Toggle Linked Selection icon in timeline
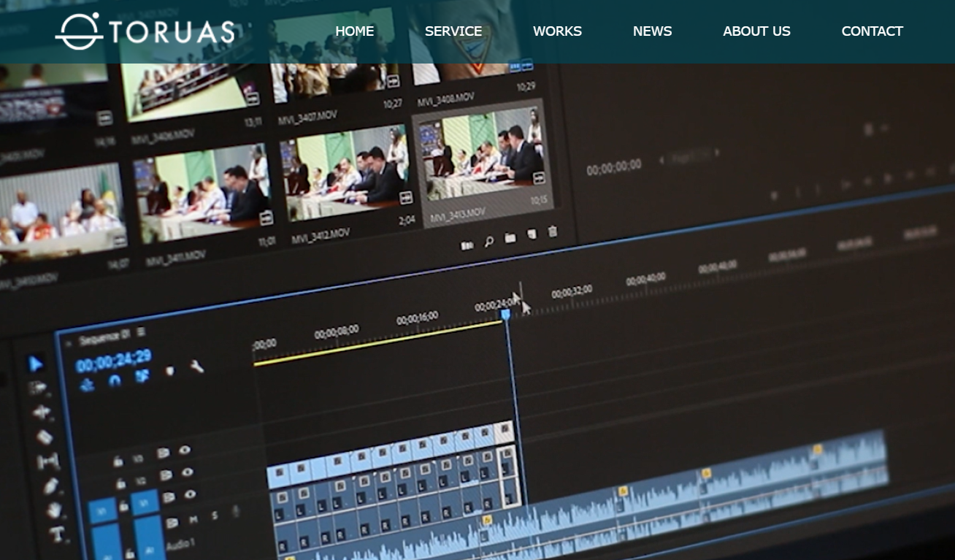The width and height of the screenshot is (955, 560). [x=142, y=376]
